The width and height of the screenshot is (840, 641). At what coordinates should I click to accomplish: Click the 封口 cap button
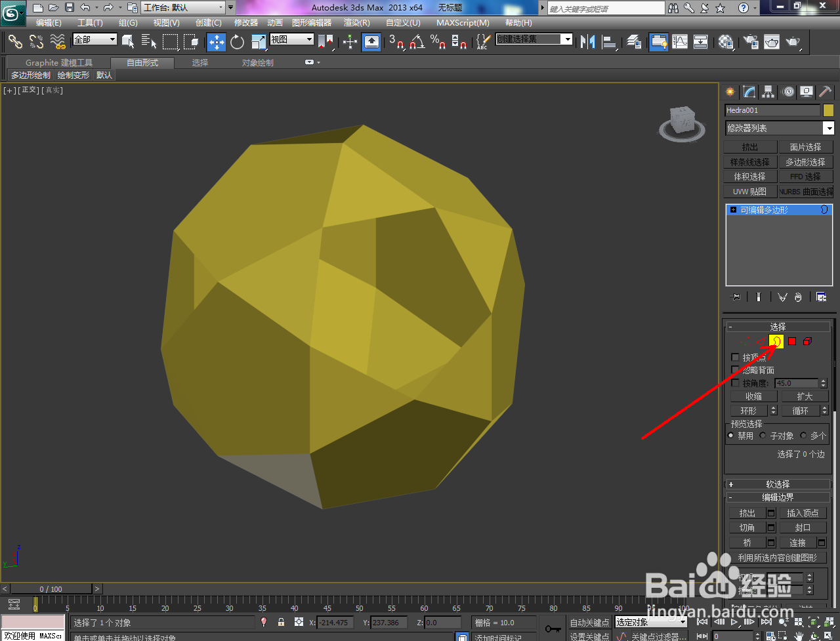click(x=803, y=527)
